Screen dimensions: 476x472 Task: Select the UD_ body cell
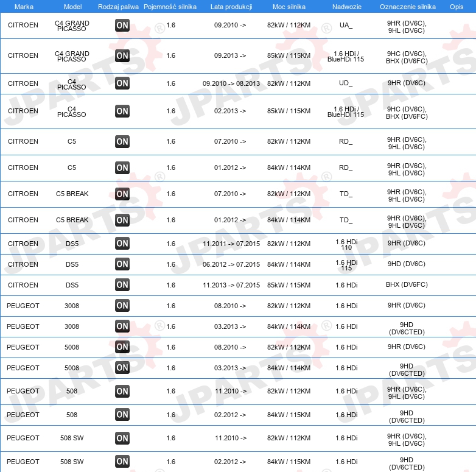[x=346, y=83]
